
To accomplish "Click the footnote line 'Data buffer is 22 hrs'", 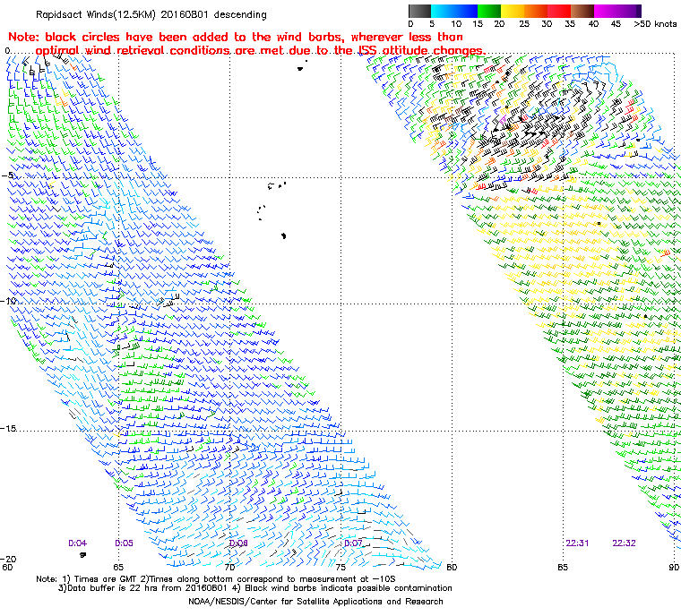I will 255,588.
